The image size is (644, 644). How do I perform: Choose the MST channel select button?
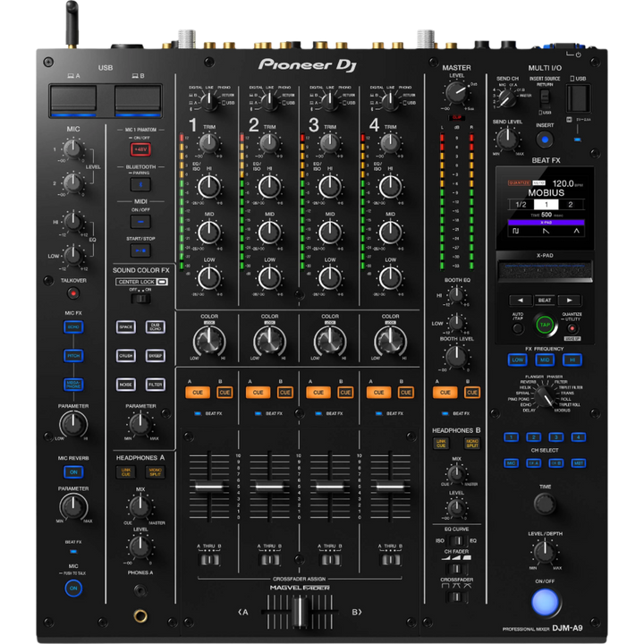(579, 463)
